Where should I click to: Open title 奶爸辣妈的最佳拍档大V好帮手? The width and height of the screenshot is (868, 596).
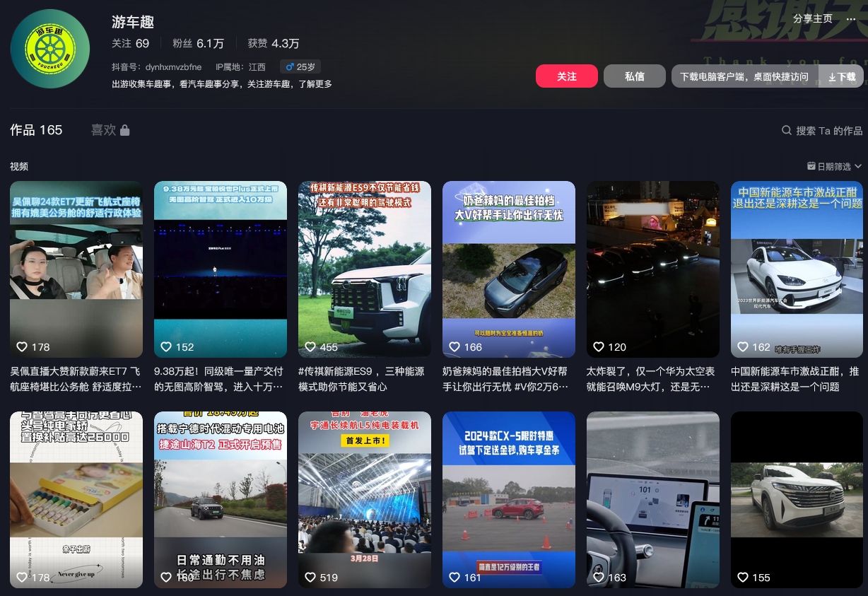point(505,379)
